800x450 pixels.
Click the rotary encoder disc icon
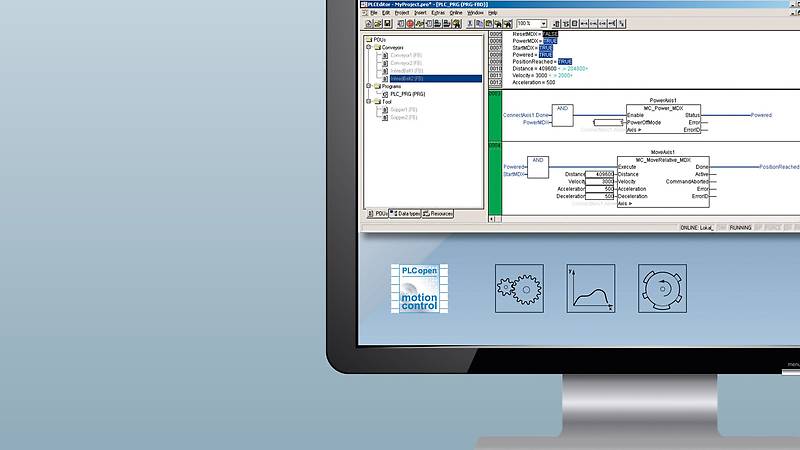[663, 289]
